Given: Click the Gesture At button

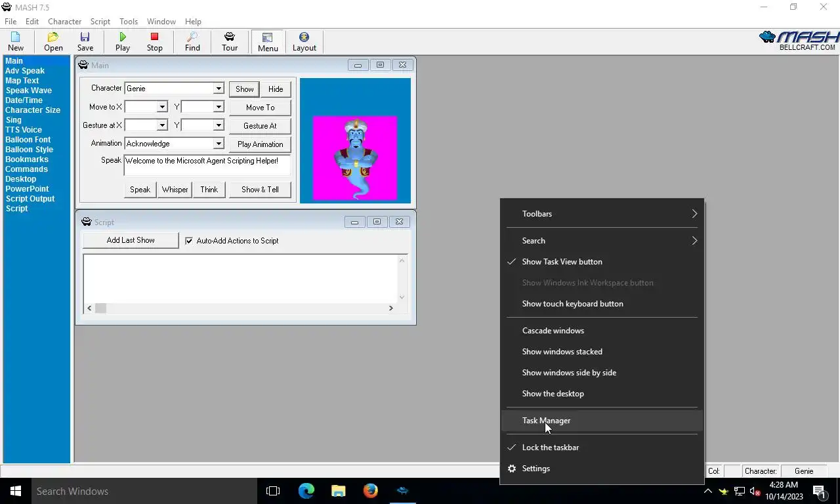Looking at the screenshot, I should pos(260,126).
